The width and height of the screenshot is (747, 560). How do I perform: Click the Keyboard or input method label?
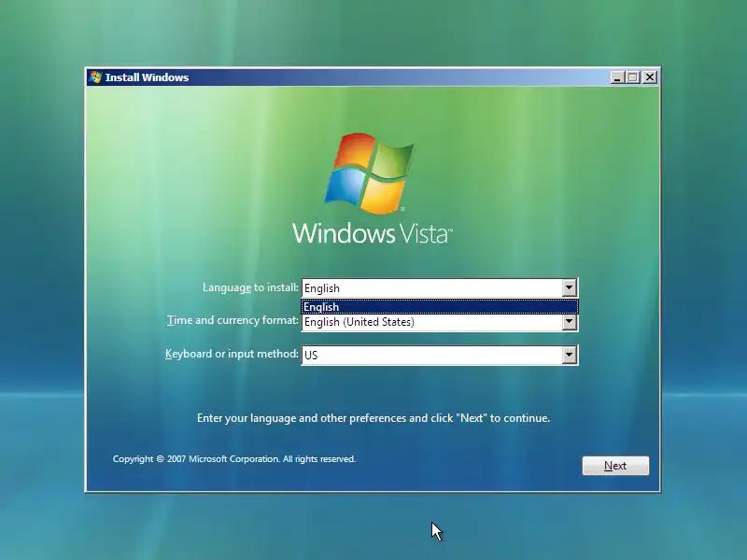(232, 354)
